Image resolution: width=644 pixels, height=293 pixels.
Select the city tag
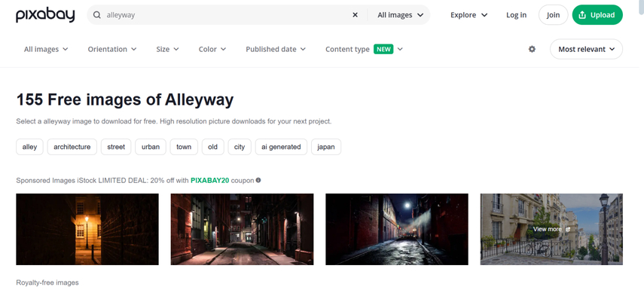[240, 147]
